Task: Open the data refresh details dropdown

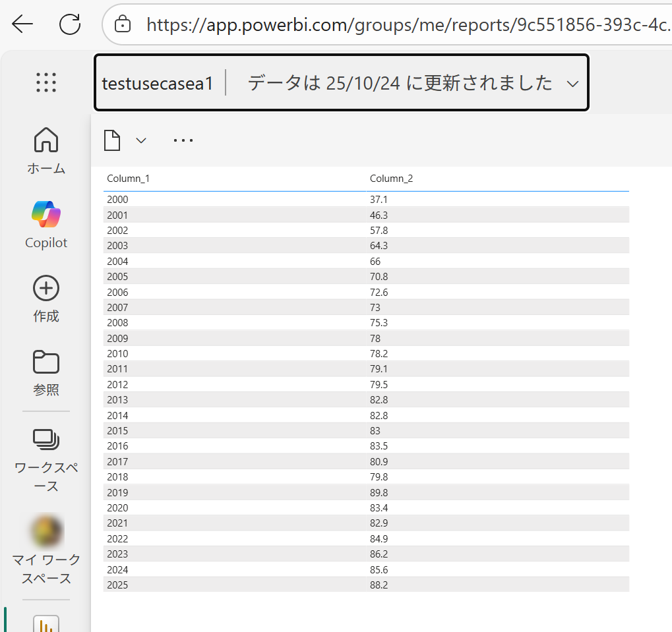Action: (573, 83)
